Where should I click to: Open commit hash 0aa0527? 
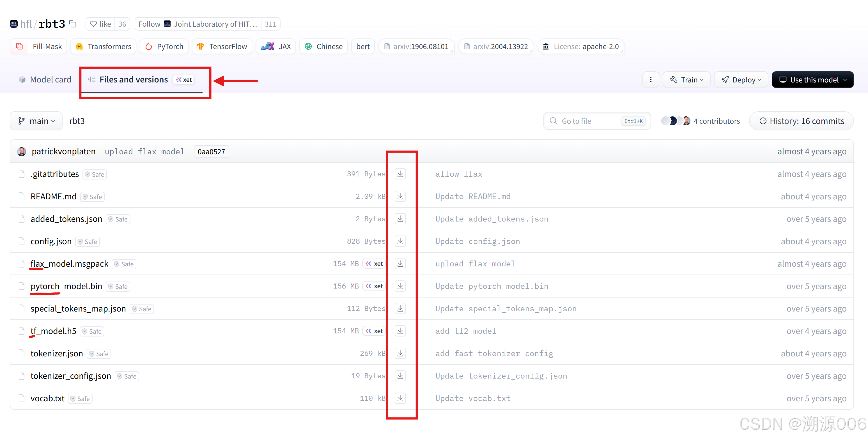click(211, 152)
